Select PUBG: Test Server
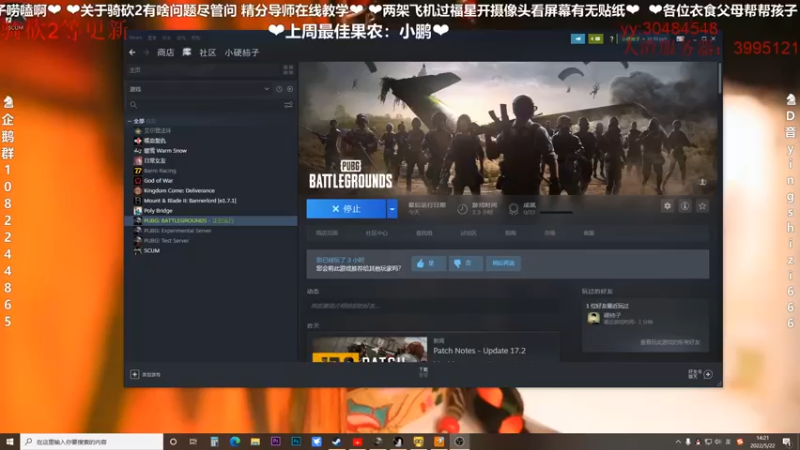This screenshot has width=800, height=450. pyautogui.click(x=166, y=241)
